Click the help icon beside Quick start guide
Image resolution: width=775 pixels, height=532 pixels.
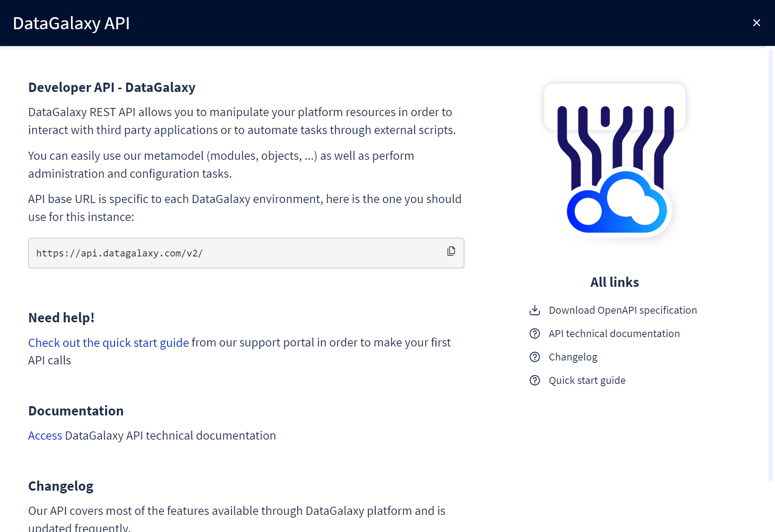(535, 380)
